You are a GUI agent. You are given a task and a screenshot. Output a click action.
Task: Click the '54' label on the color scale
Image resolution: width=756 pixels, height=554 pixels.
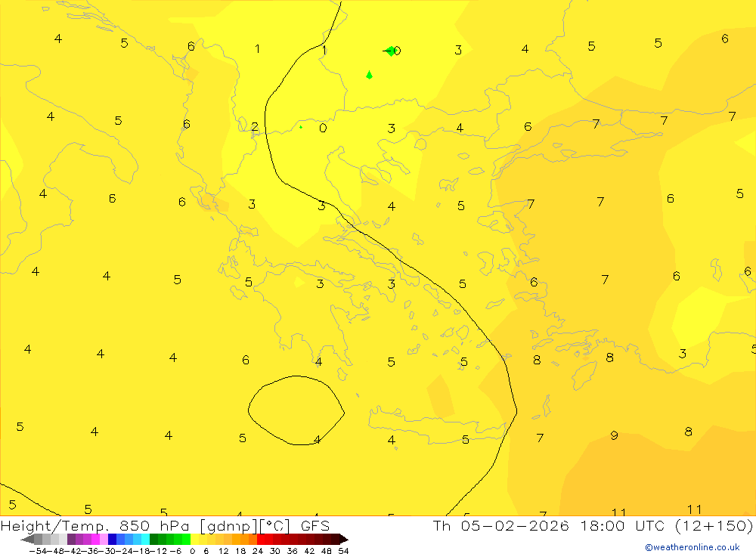343,551
